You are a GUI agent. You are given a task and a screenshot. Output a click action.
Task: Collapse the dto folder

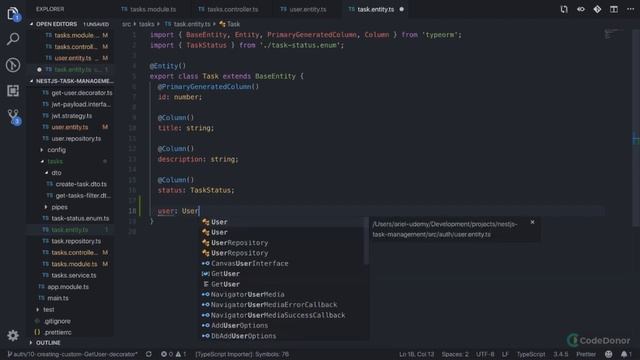click(x=56, y=173)
